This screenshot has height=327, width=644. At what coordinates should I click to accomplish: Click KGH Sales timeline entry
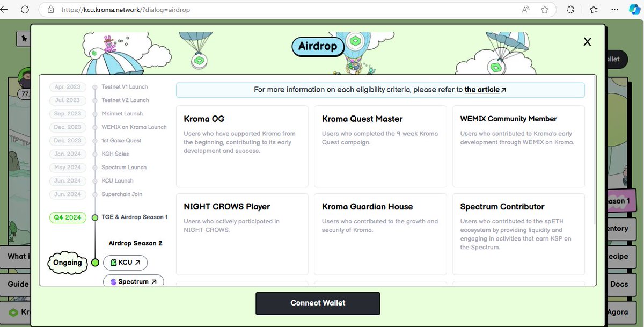[115, 154]
